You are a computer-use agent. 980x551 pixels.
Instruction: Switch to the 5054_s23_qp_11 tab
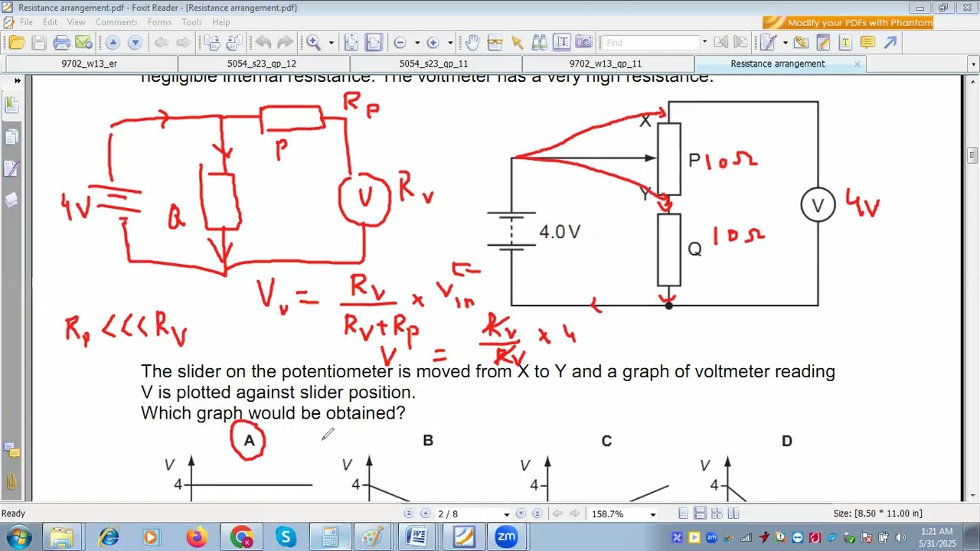coord(433,64)
